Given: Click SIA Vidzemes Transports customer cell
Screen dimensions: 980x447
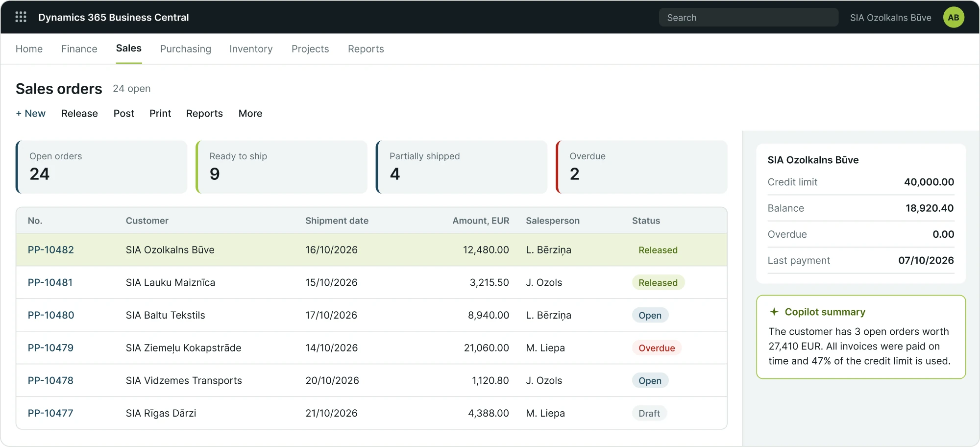Looking at the screenshot, I should pyautogui.click(x=184, y=380).
